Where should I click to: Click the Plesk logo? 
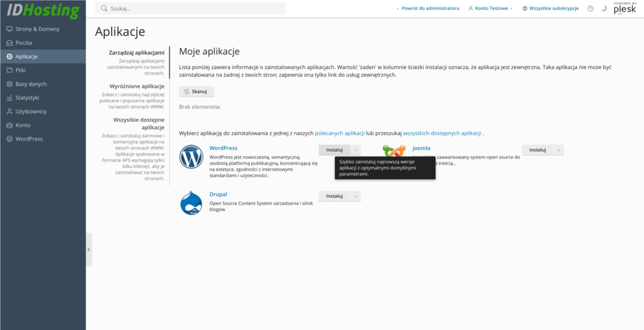[625, 8]
